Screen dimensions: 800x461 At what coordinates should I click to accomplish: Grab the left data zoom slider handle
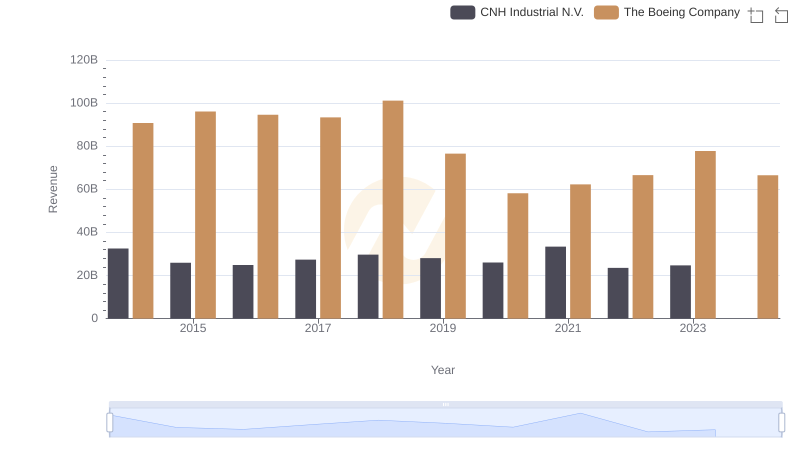click(110, 423)
